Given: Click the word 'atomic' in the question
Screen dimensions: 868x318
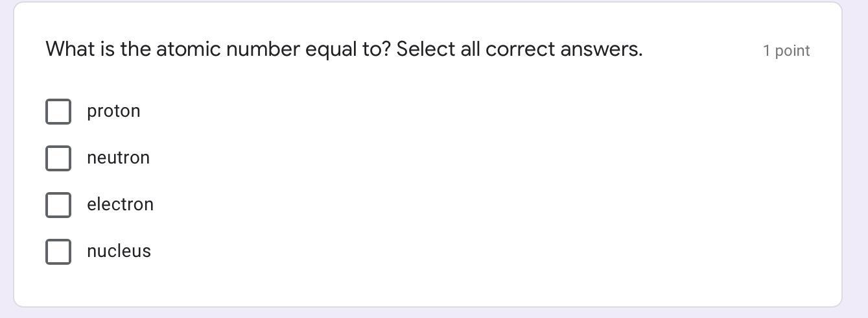Looking at the screenshot, I should click(188, 49).
